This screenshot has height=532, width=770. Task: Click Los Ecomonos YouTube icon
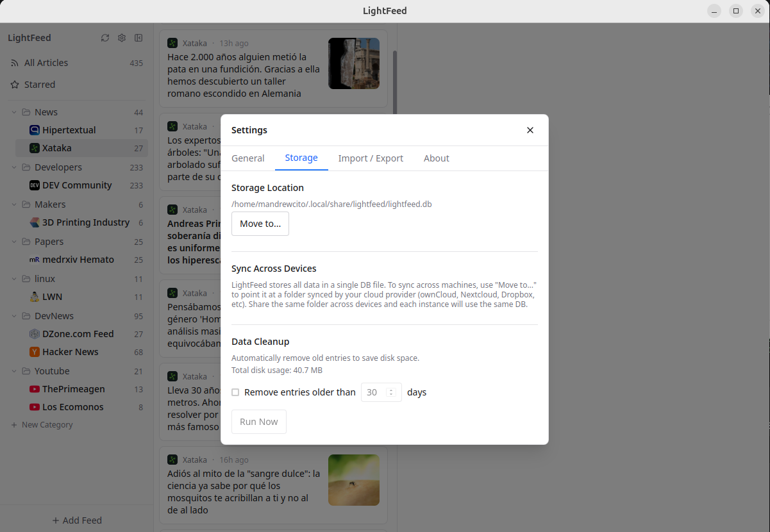click(x=35, y=407)
